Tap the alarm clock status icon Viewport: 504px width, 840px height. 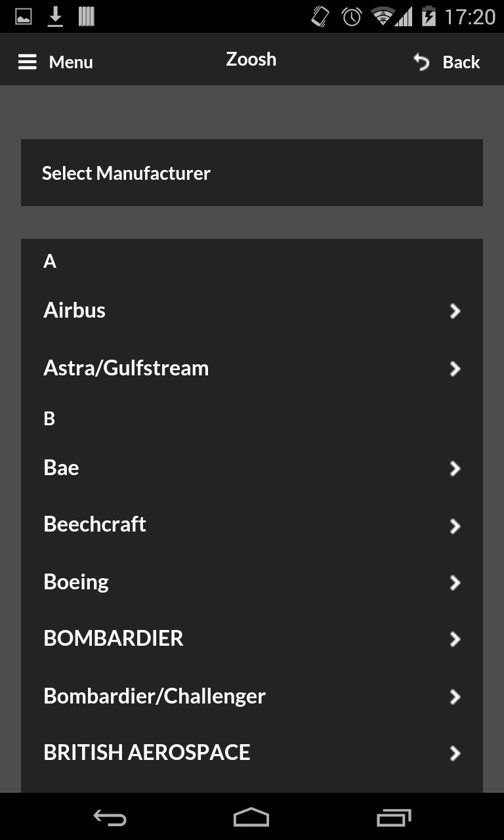tap(352, 16)
